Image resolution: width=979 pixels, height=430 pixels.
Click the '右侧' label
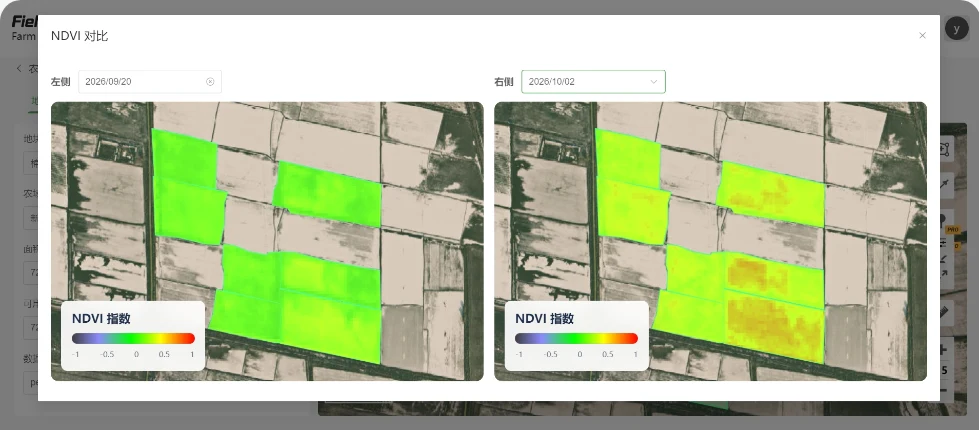(x=504, y=82)
